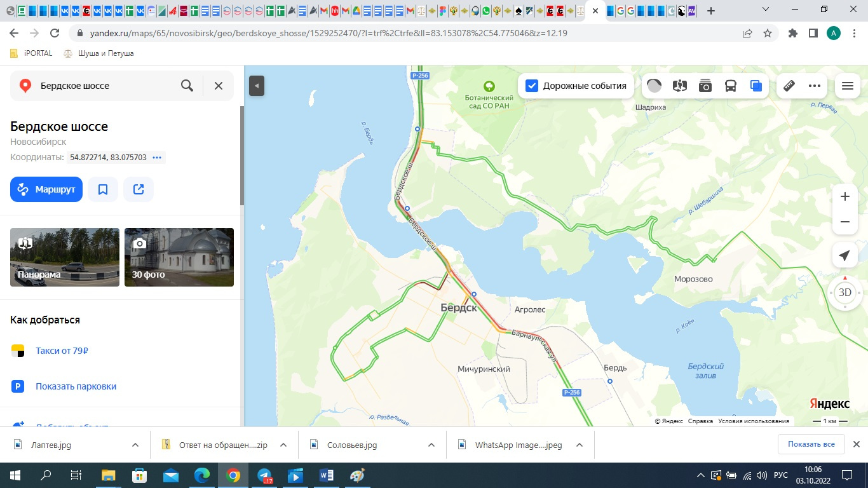Open Word from the taskbar

pyautogui.click(x=327, y=475)
